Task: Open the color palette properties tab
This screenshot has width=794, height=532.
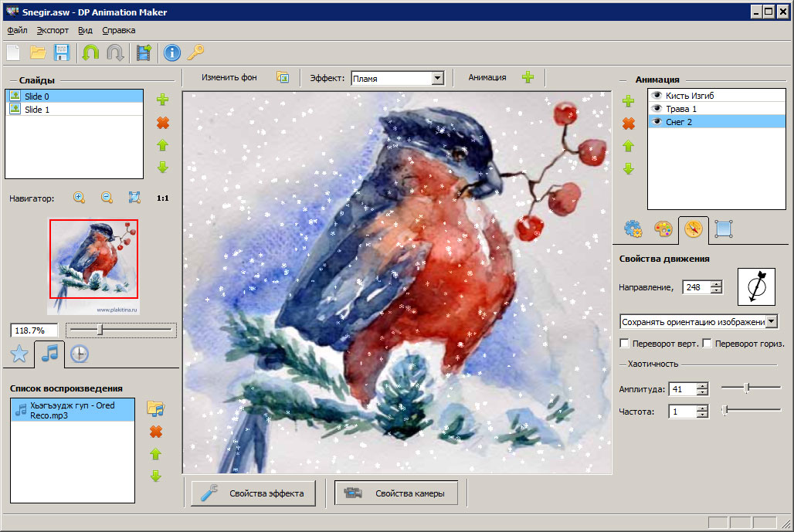Action: point(663,229)
